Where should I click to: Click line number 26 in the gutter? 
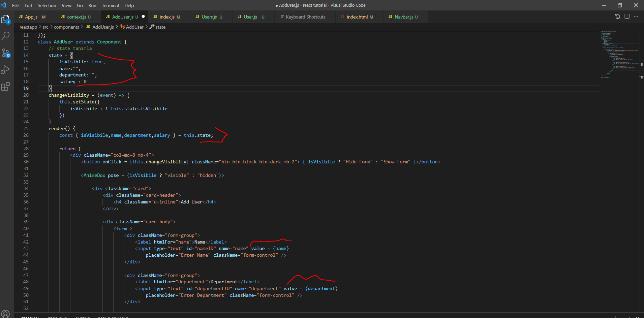click(x=26, y=135)
